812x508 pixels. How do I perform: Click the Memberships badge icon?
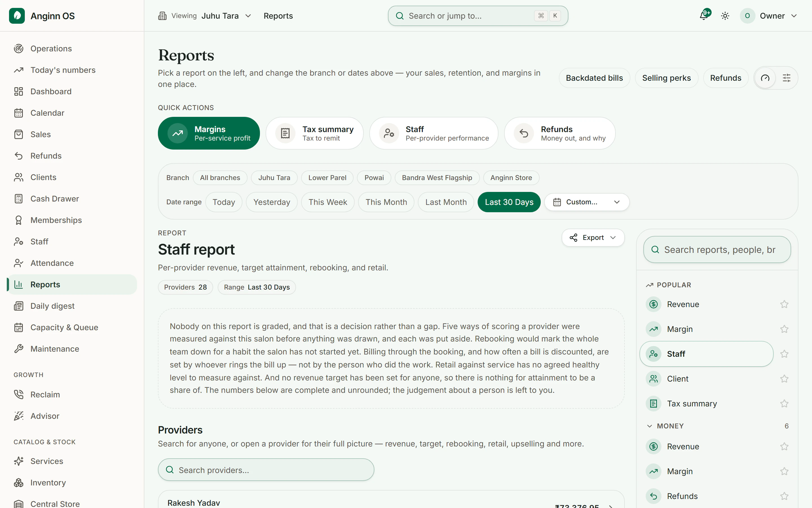click(x=19, y=220)
